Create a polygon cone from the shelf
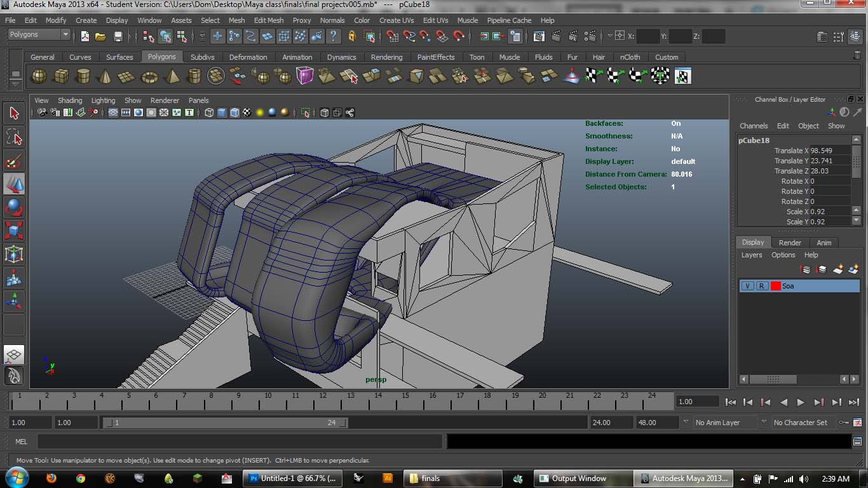 pyautogui.click(x=105, y=77)
